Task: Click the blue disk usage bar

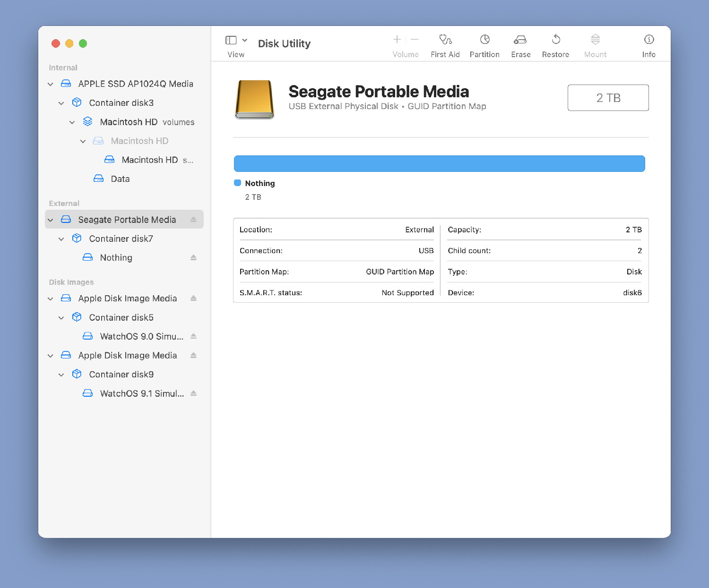Action: pos(440,163)
